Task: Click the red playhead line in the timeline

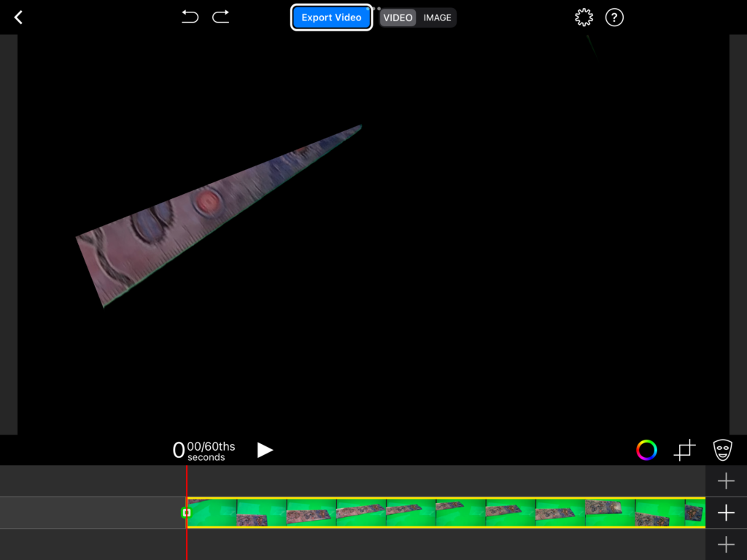Action: point(187,481)
